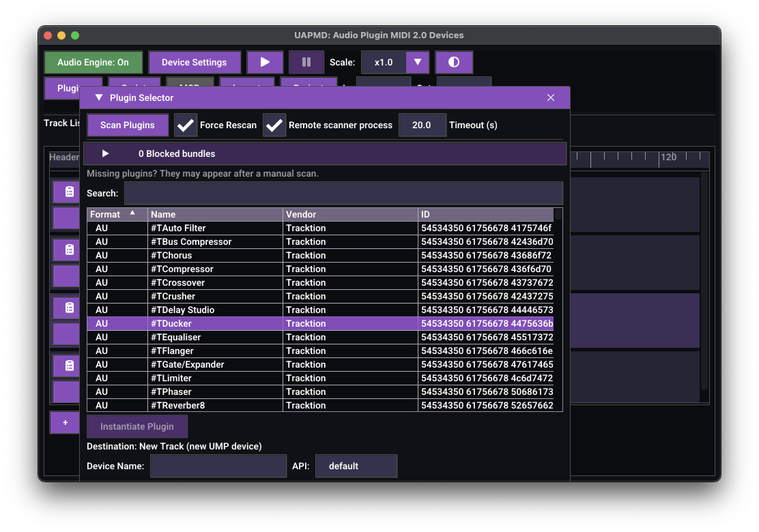Click the Pause button in the toolbar

pyautogui.click(x=306, y=62)
